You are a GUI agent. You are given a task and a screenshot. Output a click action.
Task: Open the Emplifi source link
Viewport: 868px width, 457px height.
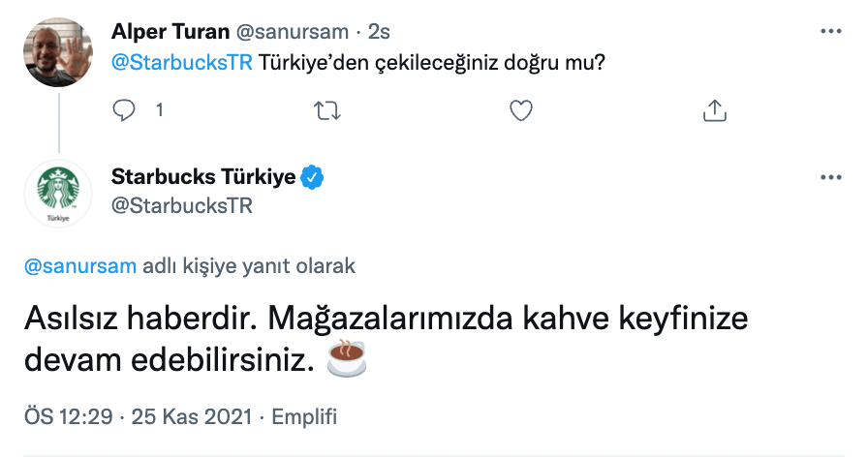(304, 417)
